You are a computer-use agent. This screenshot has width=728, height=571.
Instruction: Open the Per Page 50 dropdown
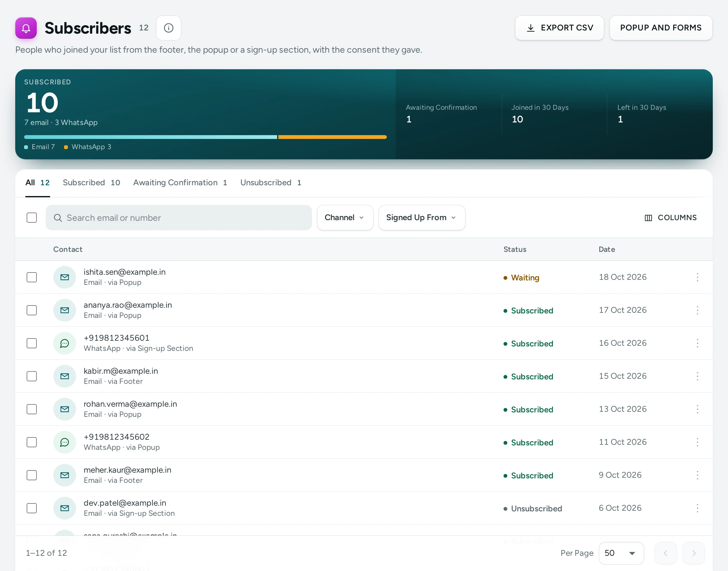(621, 553)
